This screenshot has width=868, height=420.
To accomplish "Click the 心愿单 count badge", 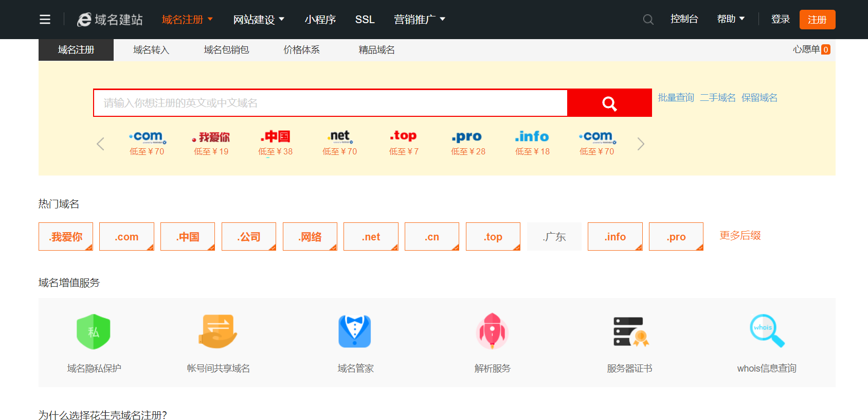I will (826, 49).
